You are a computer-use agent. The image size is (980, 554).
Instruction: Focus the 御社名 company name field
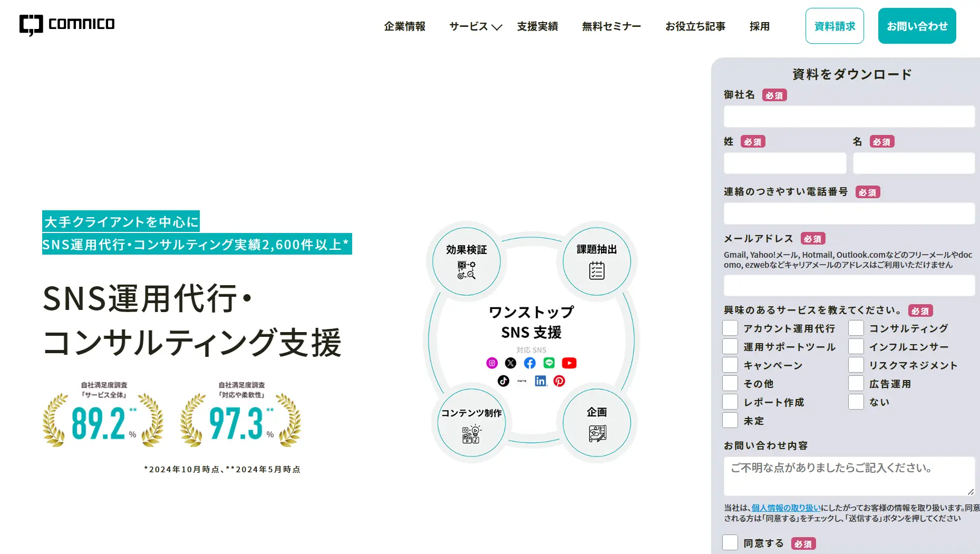849,116
